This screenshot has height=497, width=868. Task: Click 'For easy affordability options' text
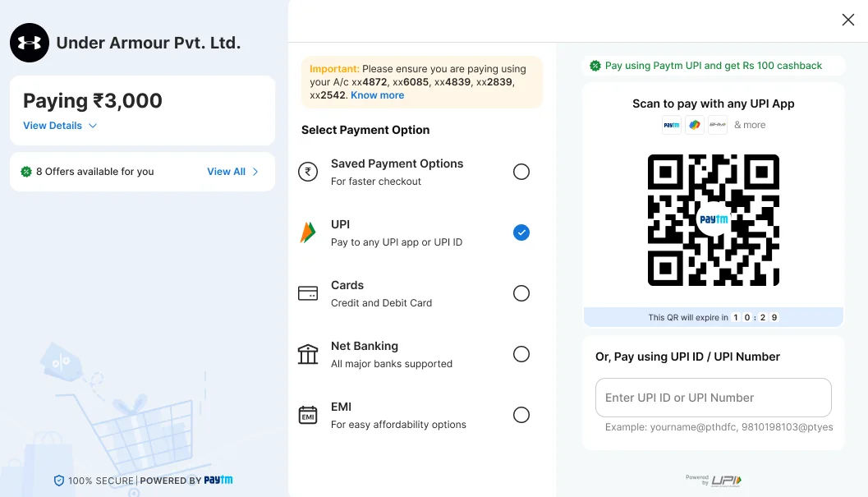coord(398,425)
